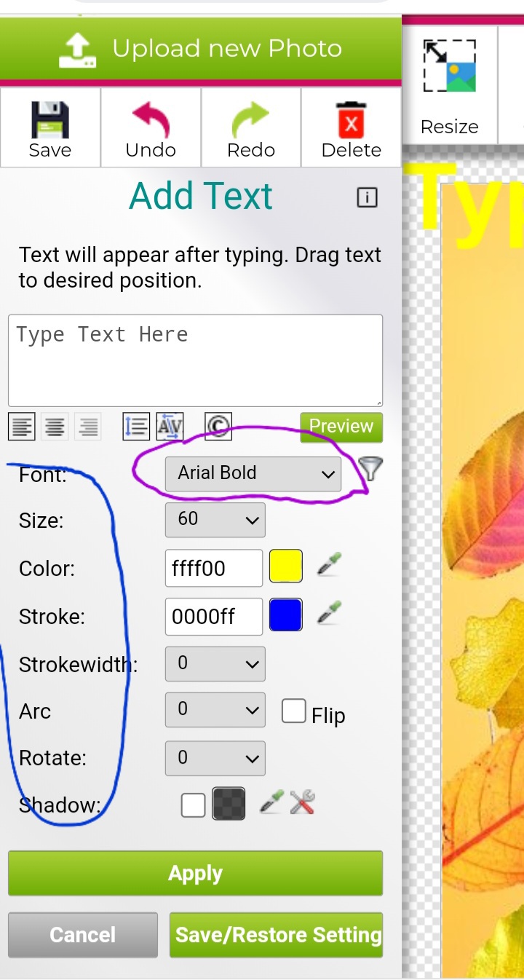The height and width of the screenshot is (980, 524).
Task: Undo the last action
Action: coord(151,121)
